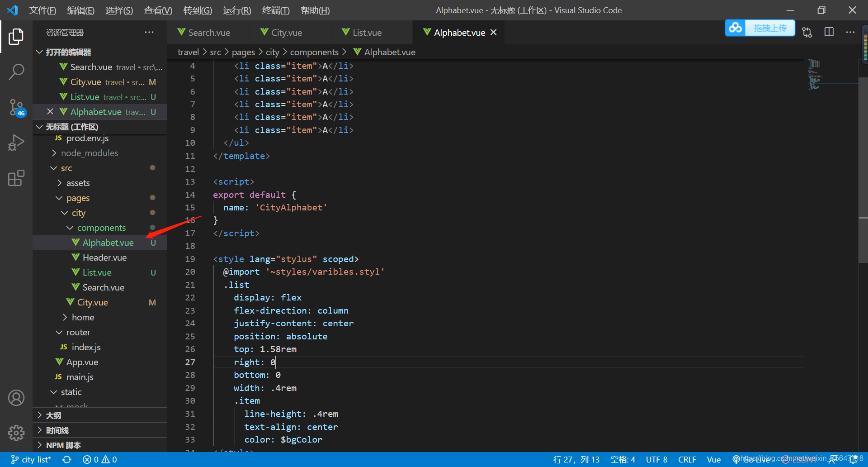Open the Explorer view in activity bar

pos(16,37)
